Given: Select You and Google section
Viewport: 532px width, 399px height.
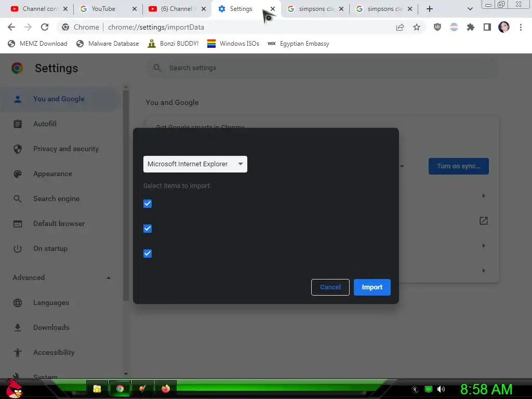Looking at the screenshot, I should tap(59, 99).
